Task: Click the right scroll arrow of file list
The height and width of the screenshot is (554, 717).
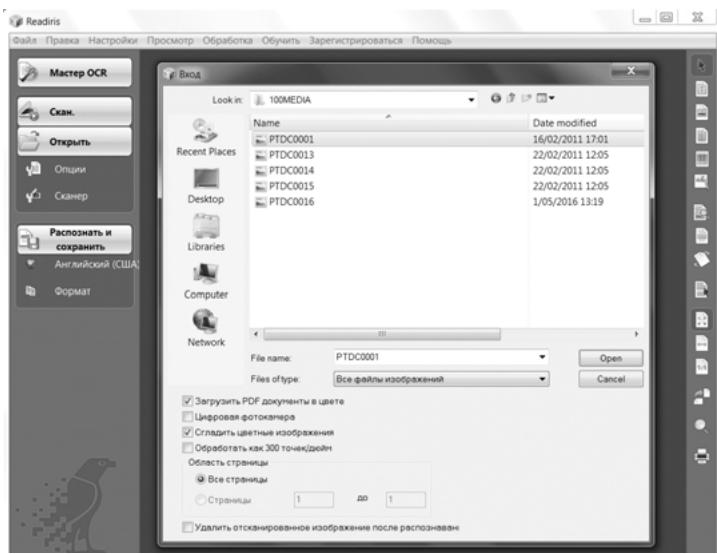Action: pos(636,334)
